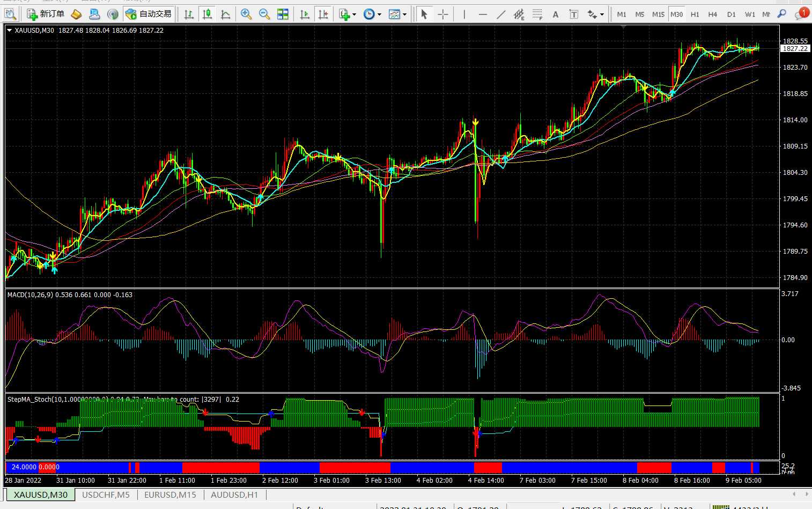Switch to the EURUSD,M15 chart tab
812x509 pixels.
click(x=170, y=495)
